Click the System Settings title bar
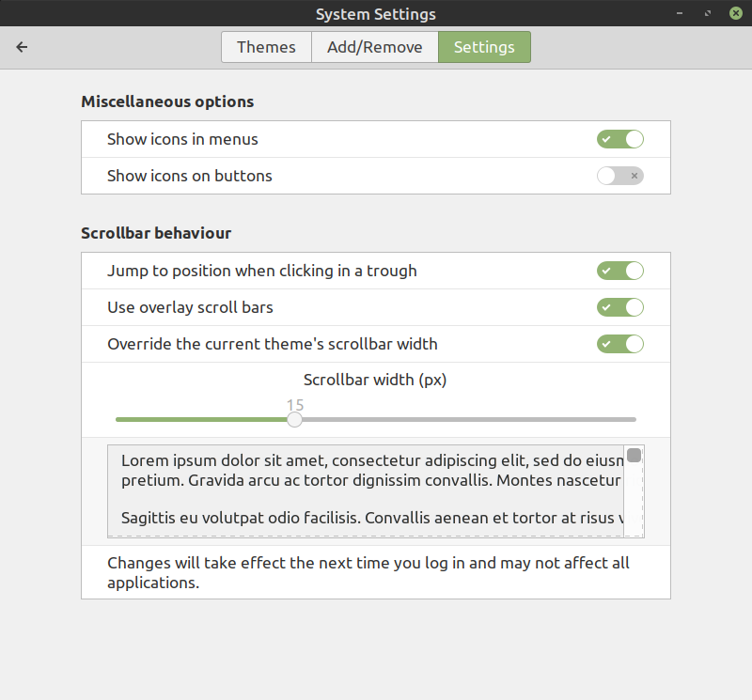Viewport: 752px width, 700px height. (376, 13)
